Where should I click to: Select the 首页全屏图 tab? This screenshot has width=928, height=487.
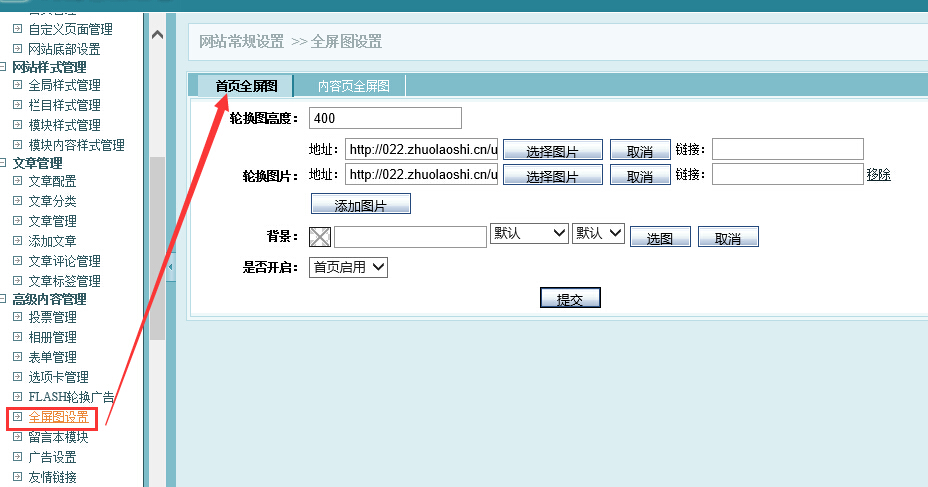coord(246,87)
